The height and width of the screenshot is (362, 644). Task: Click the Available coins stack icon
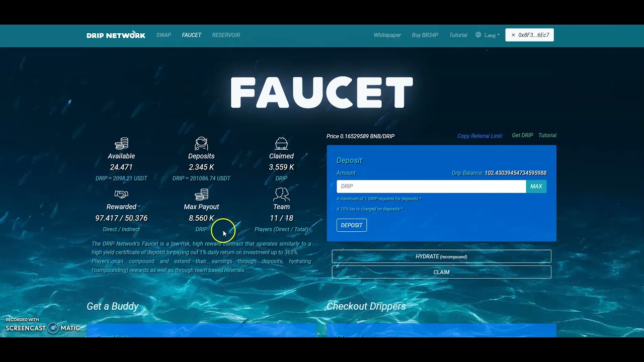pos(121,144)
